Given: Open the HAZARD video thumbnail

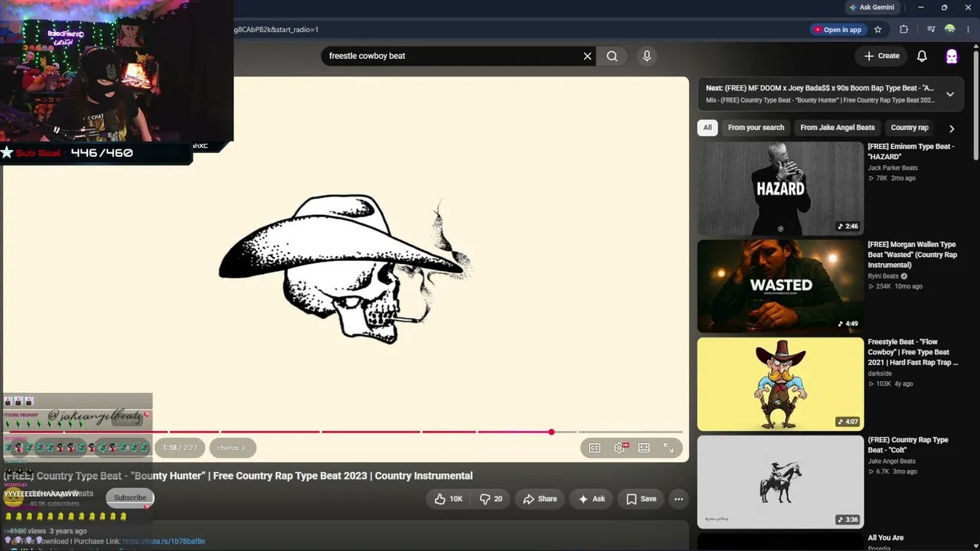Looking at the screenshot, I should click(x=780, y=188).
